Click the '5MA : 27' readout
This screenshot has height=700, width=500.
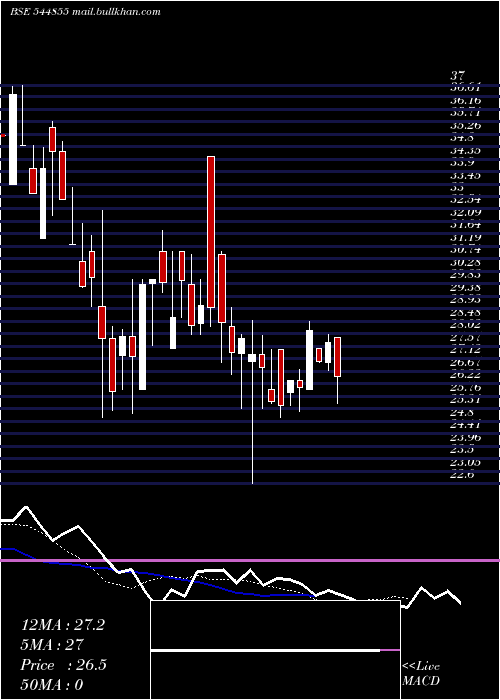pyautogui.click(x=52, y=645)
